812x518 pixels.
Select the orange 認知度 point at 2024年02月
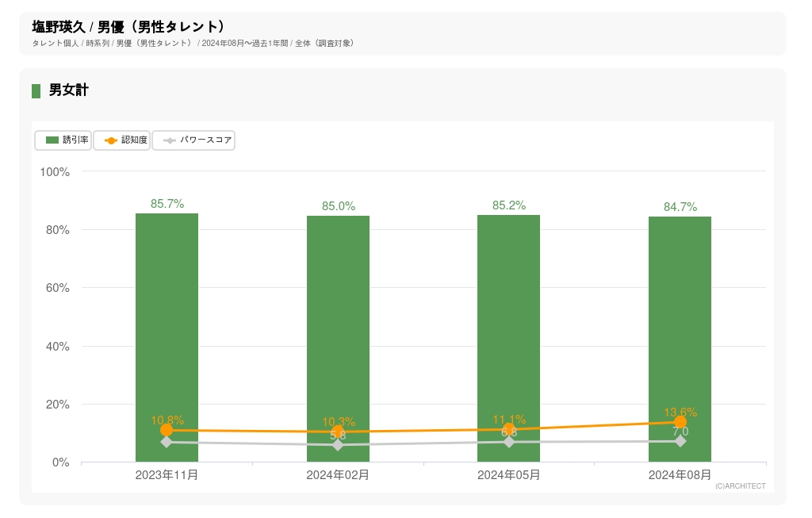coord(338,432)
